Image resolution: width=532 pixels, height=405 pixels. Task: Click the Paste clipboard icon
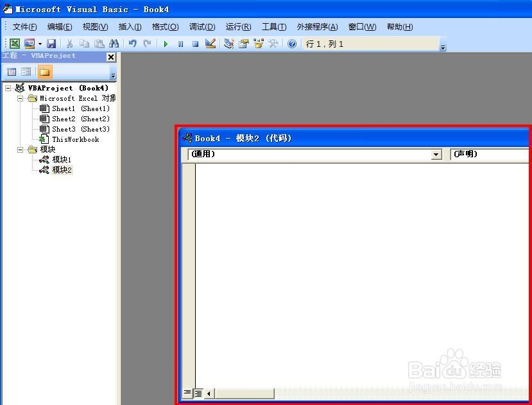click(99, 44)
